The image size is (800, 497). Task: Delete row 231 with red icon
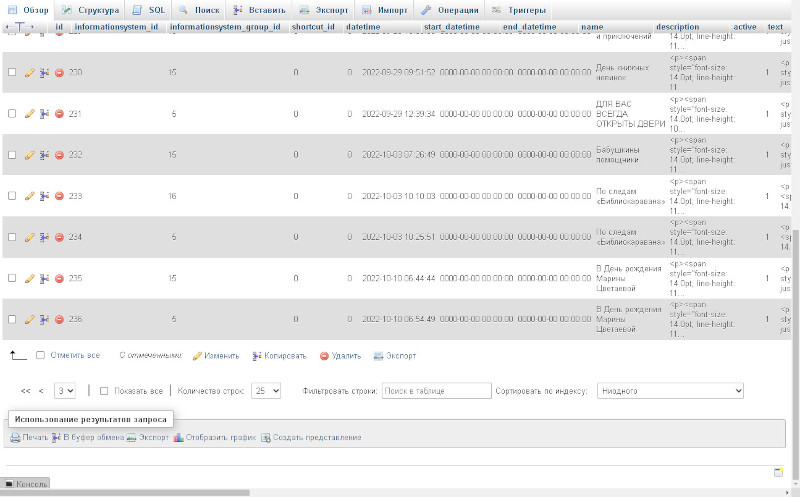(59, 114)
